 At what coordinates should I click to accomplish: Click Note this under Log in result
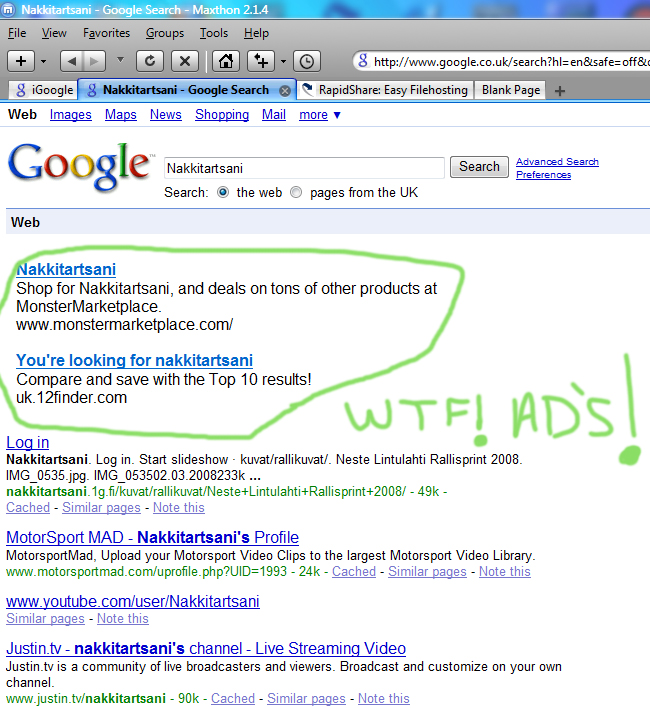(x=179, y=508)
